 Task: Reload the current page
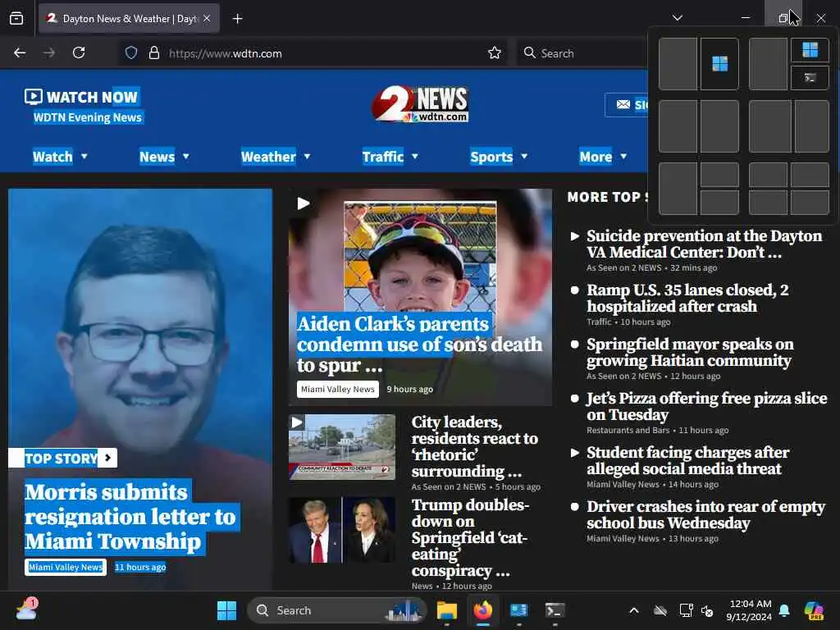pyautogui.click(x=79, y=53)
